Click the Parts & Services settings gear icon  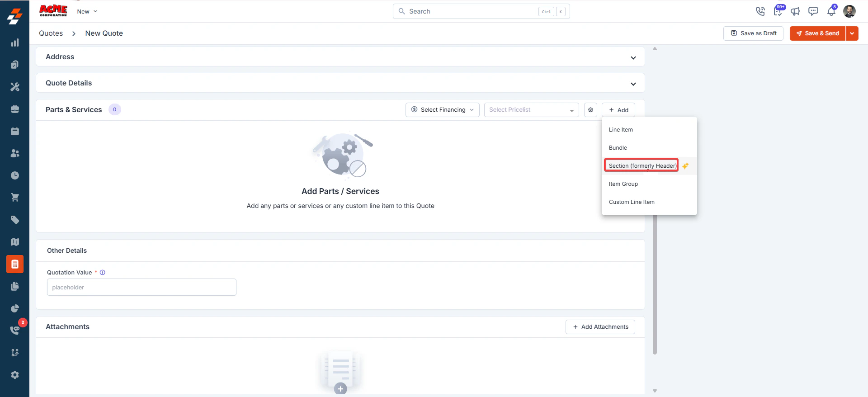(590, 110)
